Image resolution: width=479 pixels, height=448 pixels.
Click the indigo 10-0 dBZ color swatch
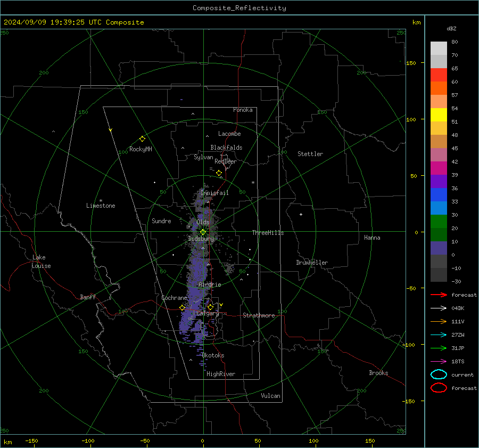[x=439, y=248]
